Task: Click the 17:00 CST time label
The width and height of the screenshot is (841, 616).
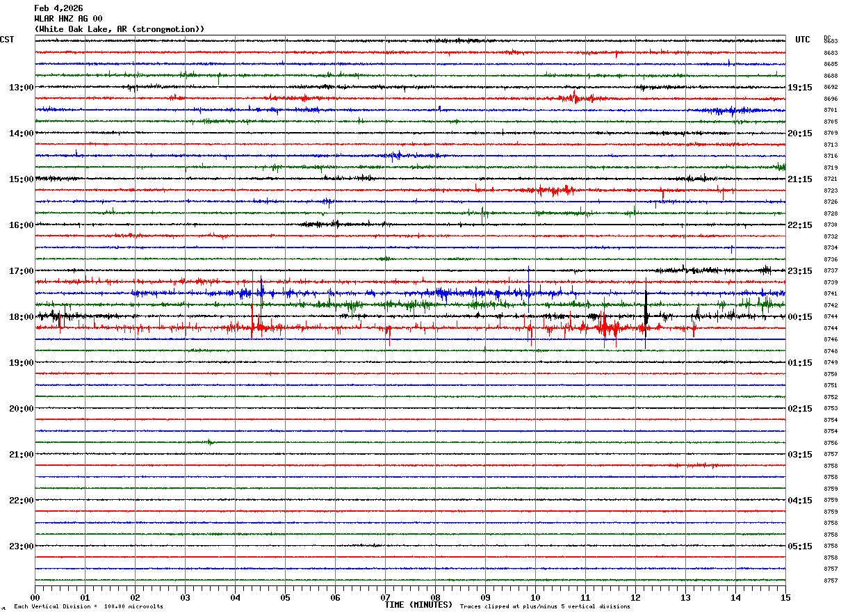Action: click(x=22, y=271)
